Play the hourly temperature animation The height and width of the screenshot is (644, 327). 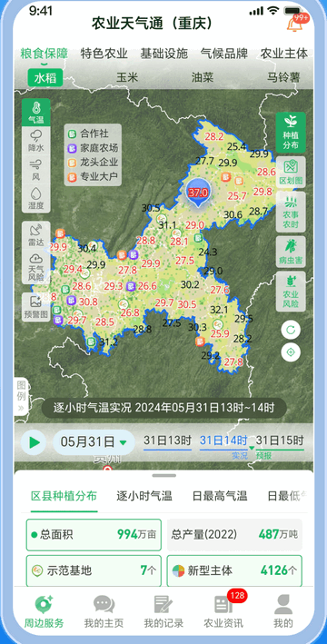[34, 442]
